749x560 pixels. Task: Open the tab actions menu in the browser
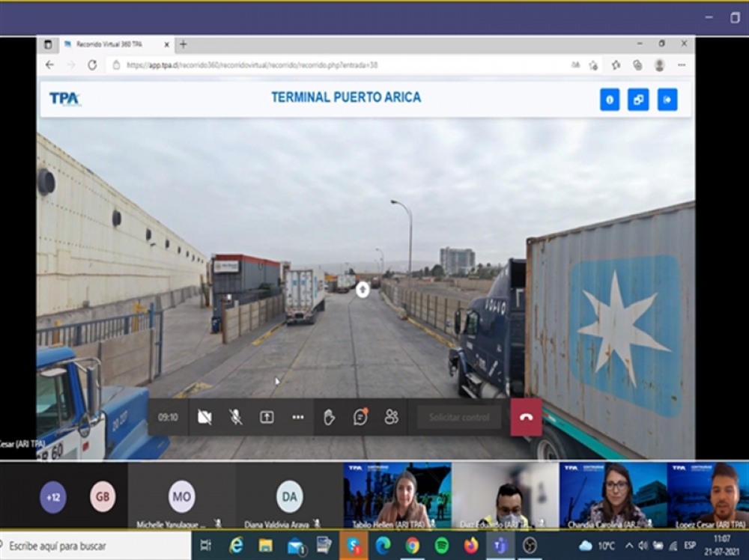[x=48, y=45]
